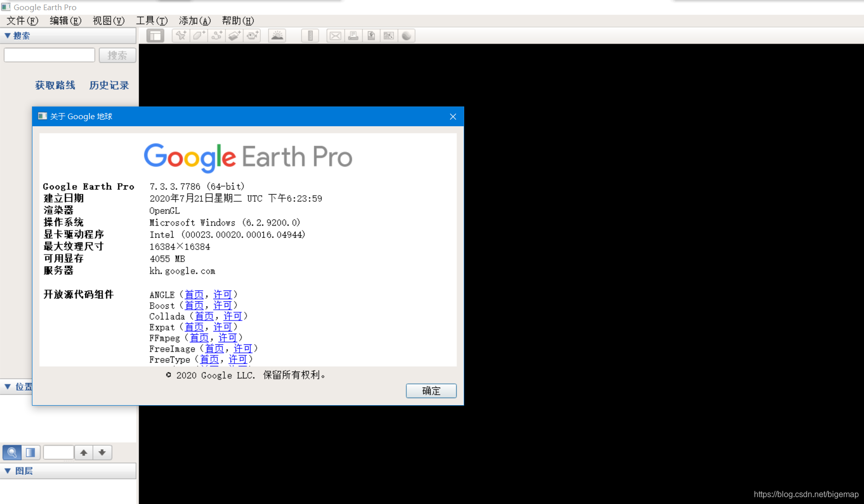Toggle the sunlight across landscape icon

pyautogui.click(x=277, y=35)
